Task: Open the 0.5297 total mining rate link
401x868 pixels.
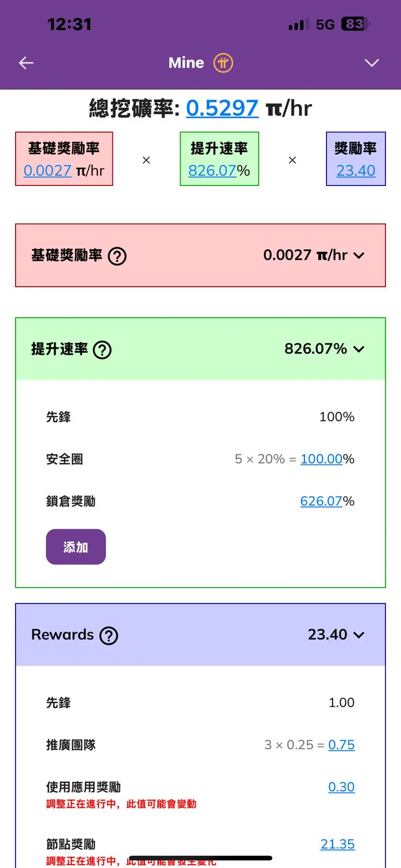Action: pos(222,108)
